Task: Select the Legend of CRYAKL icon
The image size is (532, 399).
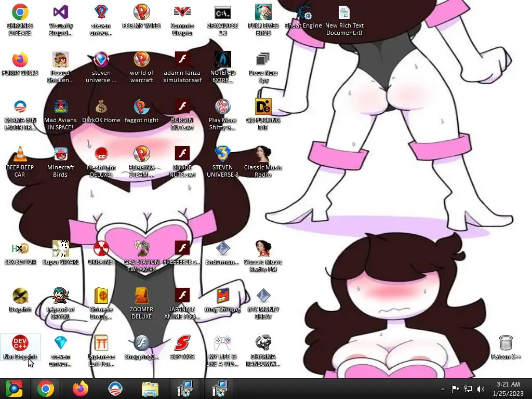Action: 60,303
